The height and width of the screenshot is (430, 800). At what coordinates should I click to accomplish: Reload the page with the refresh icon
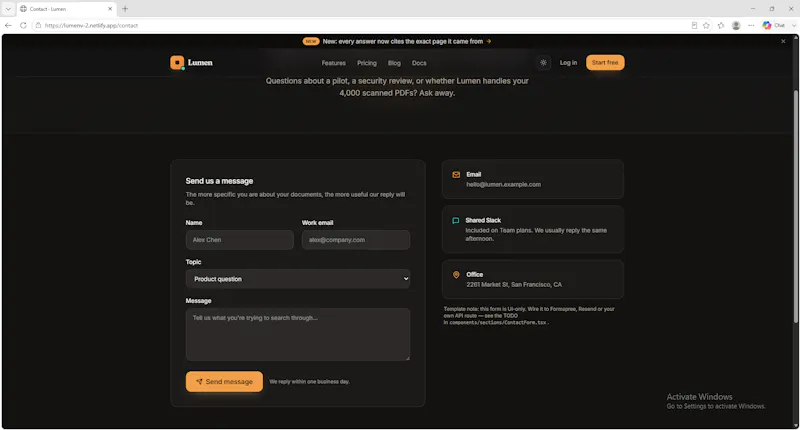point(23,25)
